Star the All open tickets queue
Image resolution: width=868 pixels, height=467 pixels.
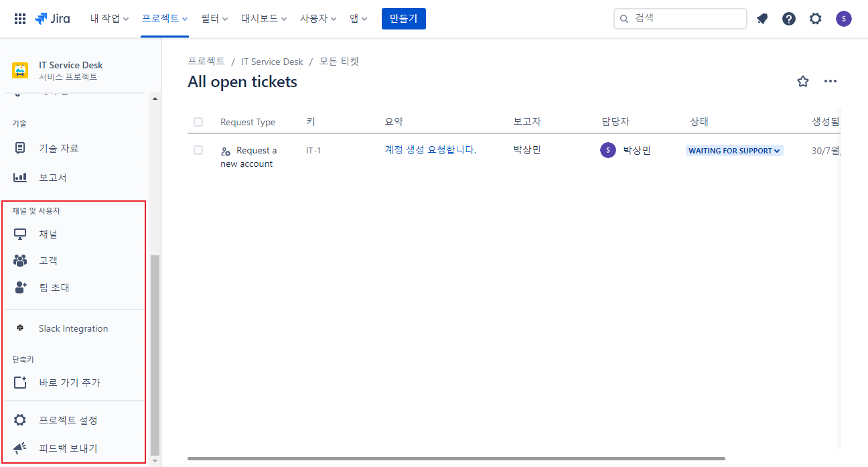click(803, 82)
